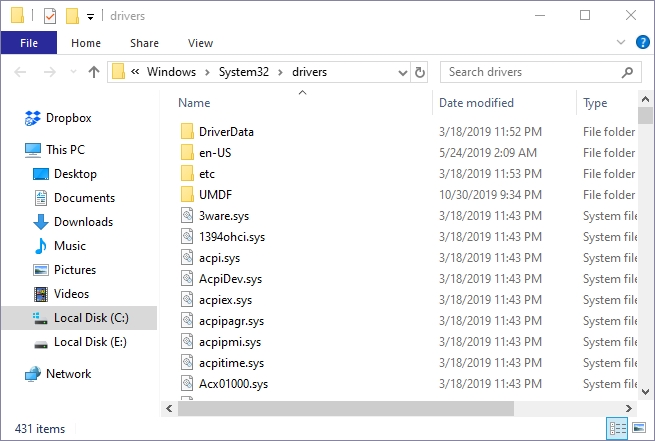Click the etc folder icon
Image resolution: width=655 pixels, height=441 pixels.
[x=187, y=173]
